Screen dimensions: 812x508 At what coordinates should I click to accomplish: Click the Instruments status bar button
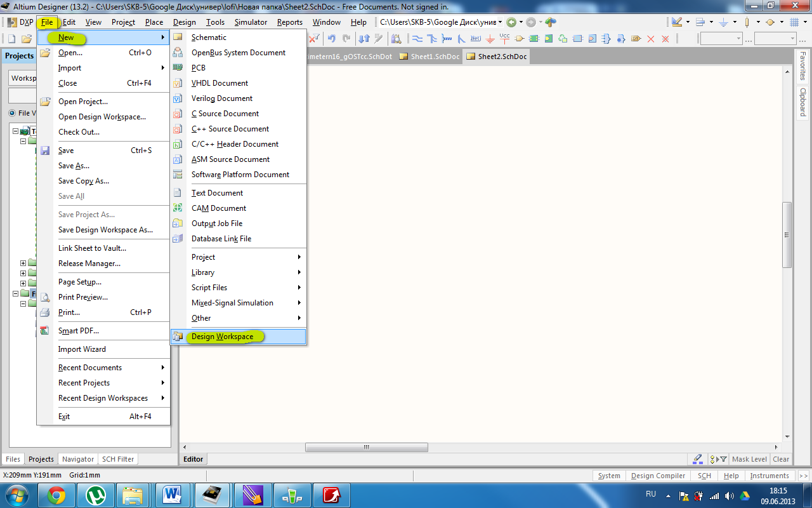(769, 476)
